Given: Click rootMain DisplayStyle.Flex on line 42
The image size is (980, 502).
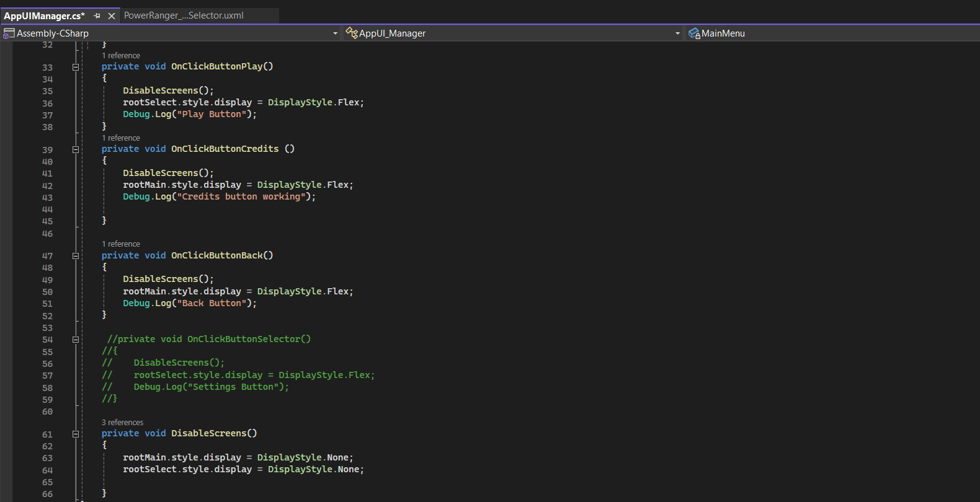Looking at the screenshot, I should point(238,185).
